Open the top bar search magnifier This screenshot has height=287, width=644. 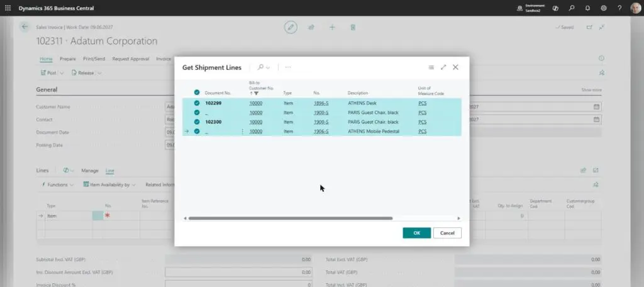[571, 8]
